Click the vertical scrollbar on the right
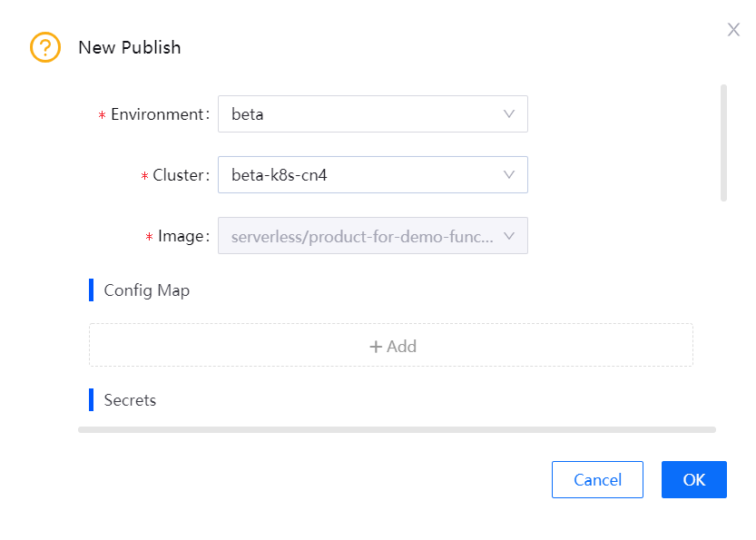This screenshot has height=540, width=756. point(724,141)
